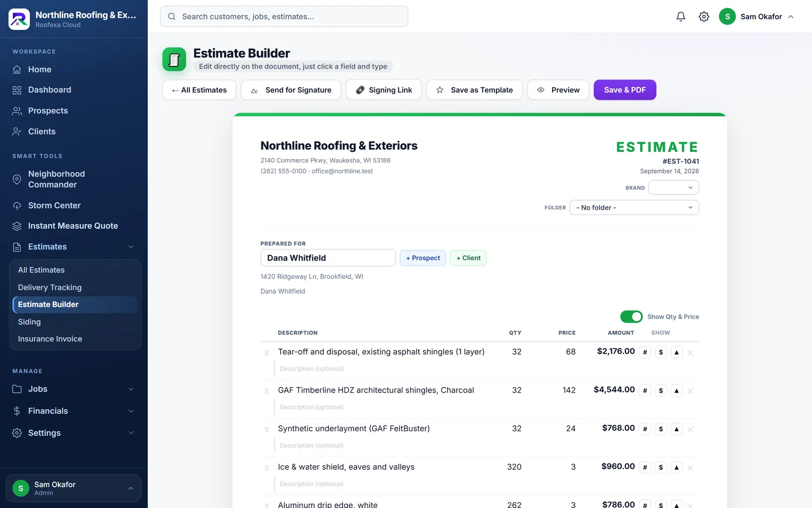Screen dimensions: 812x508
Task: Click the Dana Whitfield prepared-for name field
Action: tap(328, 258)
